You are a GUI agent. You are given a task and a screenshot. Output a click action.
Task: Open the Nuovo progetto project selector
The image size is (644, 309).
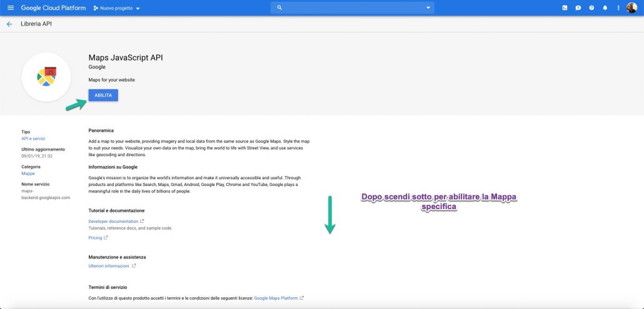[117, 8]
